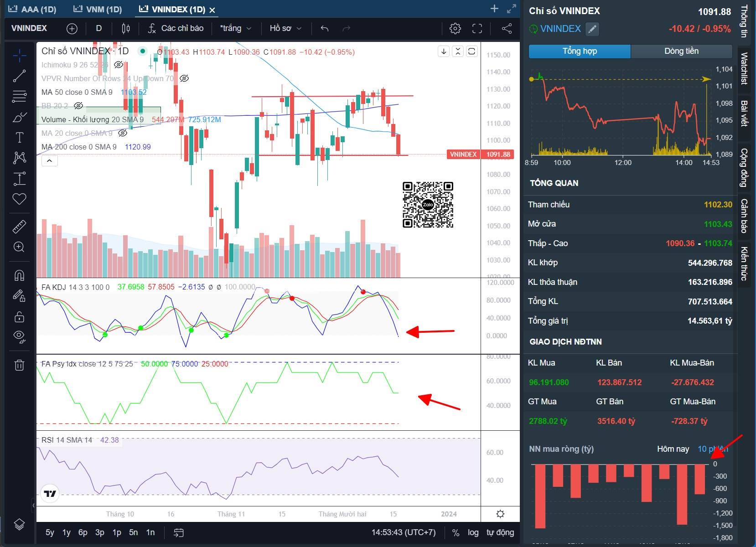Redo the chart action
756x547 pixels.
tap(347, 29)
